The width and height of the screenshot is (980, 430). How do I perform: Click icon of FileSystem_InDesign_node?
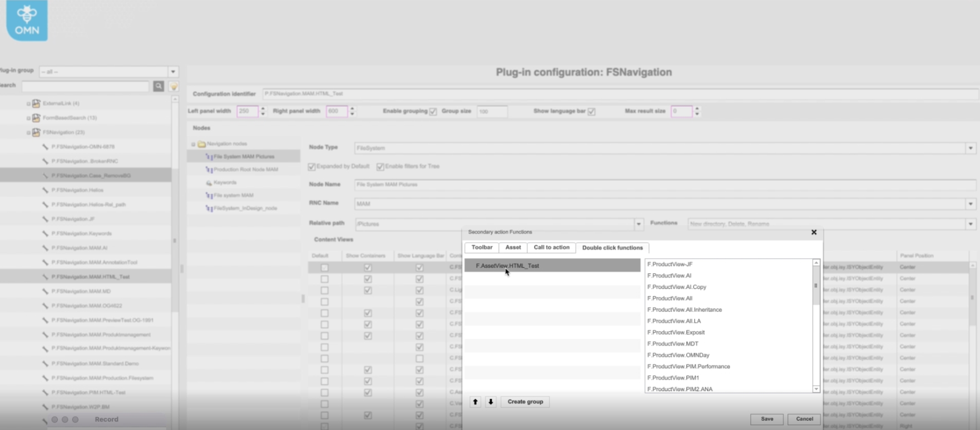click(209, 209)
